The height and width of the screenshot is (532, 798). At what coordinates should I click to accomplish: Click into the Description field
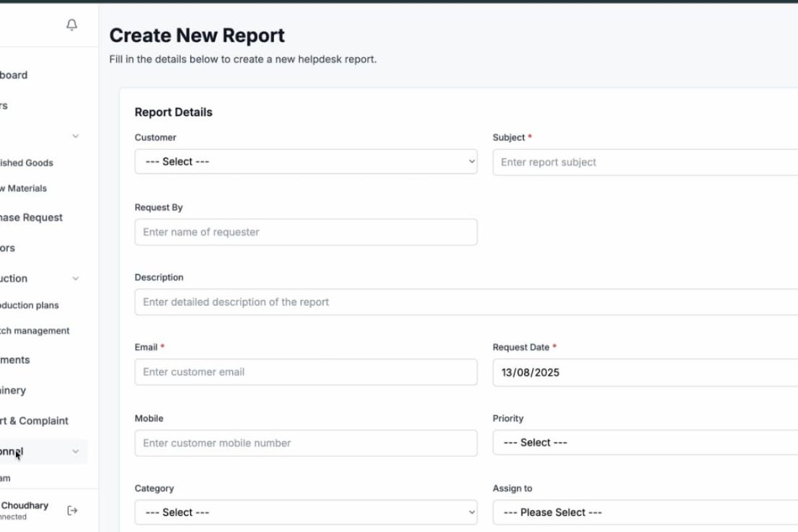pyautogui.click(x=465, y=302)
